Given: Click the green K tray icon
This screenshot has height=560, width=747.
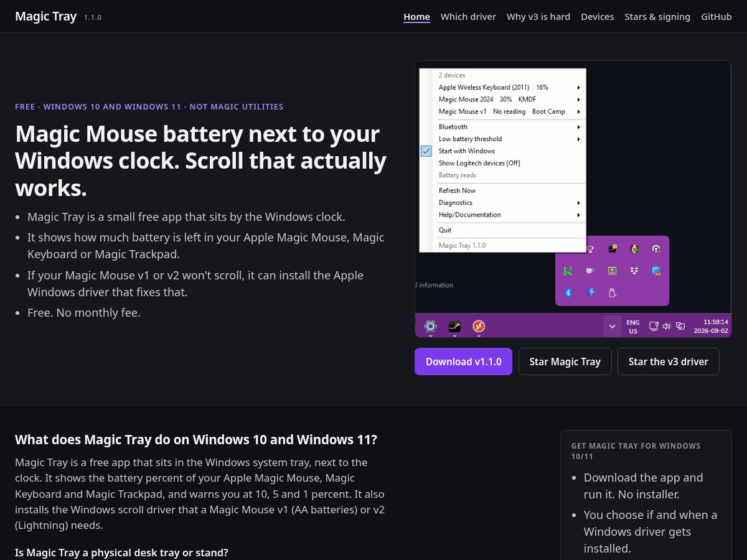Looking at the screenshot, I should (568, 271).
